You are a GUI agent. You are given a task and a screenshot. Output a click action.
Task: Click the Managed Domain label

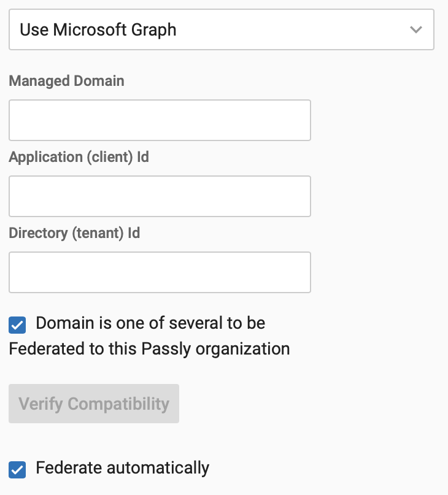(66, 81)
